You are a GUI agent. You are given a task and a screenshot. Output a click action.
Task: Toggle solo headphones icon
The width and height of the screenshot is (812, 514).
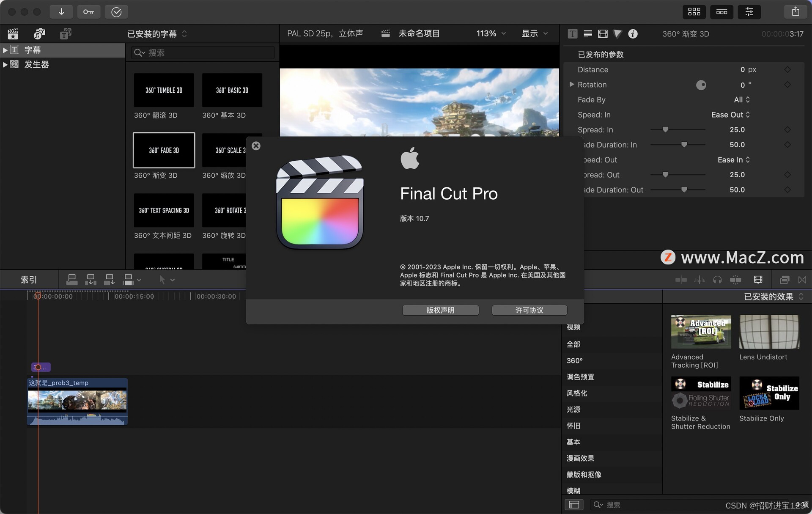pyautogui.click(x=717, y=280)
